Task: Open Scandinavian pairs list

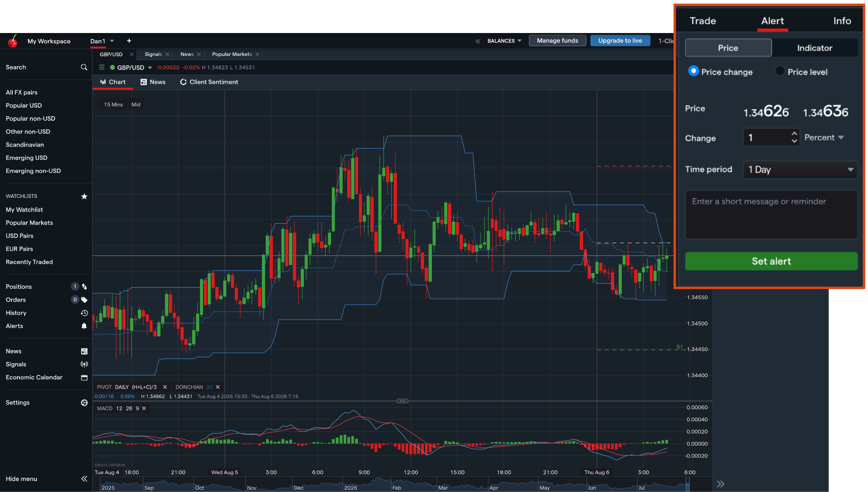Action: pyautogui.click(x=25, y=145)
